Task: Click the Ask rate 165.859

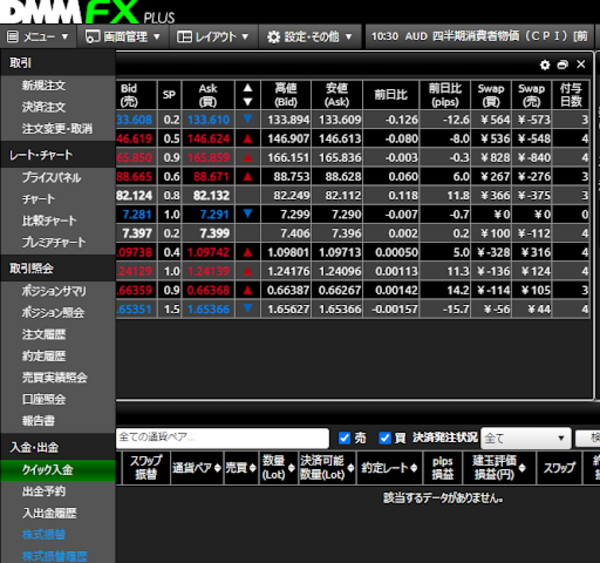Action: click(208, 158)
